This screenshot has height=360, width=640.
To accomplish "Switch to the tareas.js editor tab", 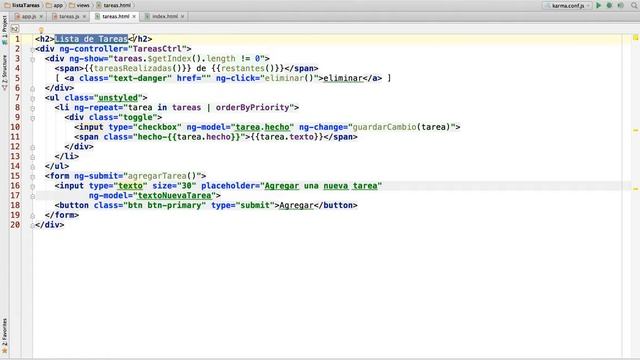I will (69, 16).
